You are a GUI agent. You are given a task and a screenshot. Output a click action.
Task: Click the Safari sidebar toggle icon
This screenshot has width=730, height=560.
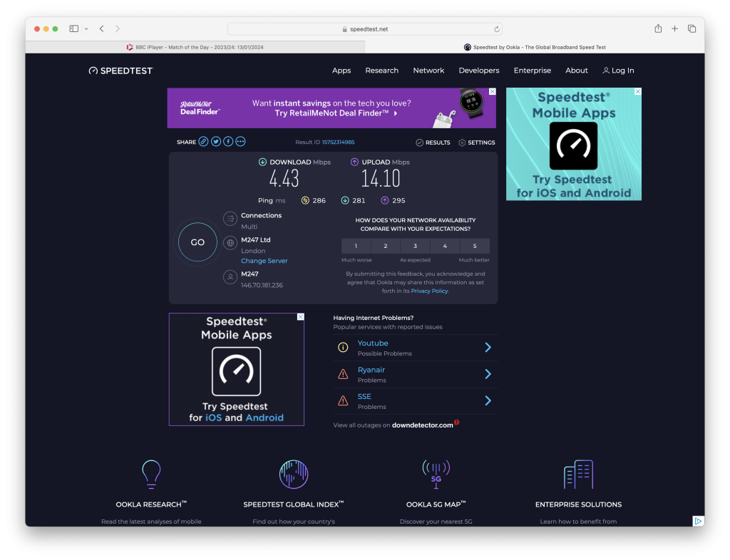click(x=73, y=28)
